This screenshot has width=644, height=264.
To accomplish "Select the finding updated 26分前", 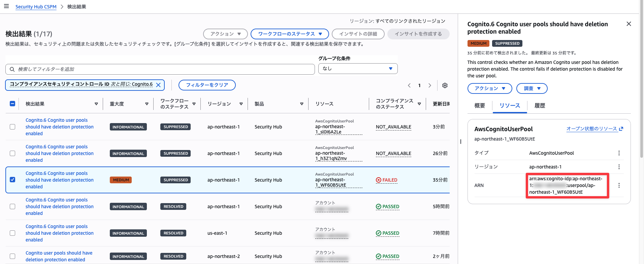I will [12, 153].
